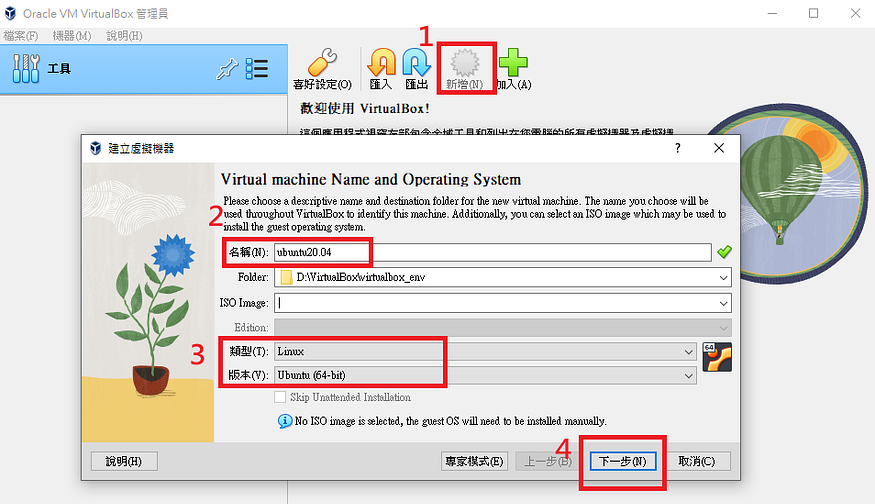Click the Next (下一步) button

click(623, 462)
